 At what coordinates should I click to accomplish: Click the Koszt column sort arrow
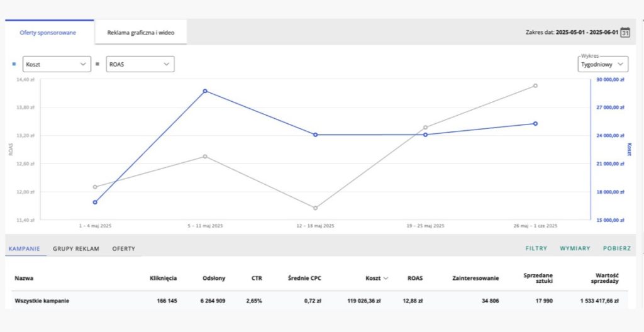pos(386,278)
